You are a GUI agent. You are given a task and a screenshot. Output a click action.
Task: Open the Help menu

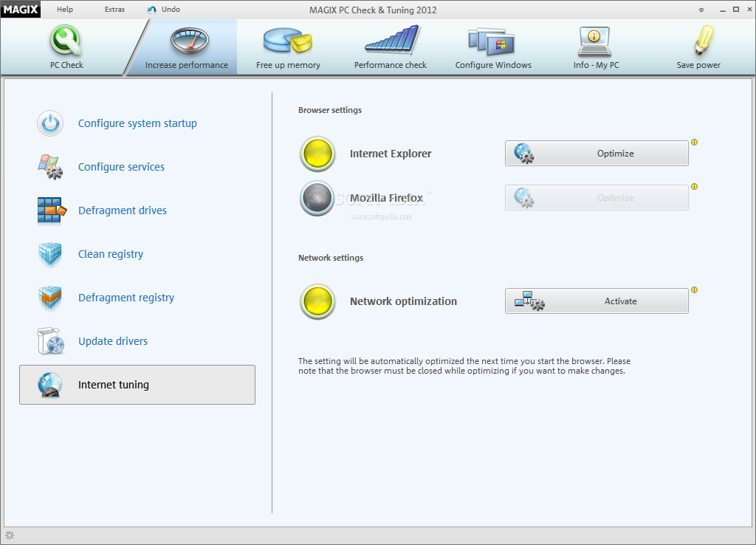pos(65,9)
